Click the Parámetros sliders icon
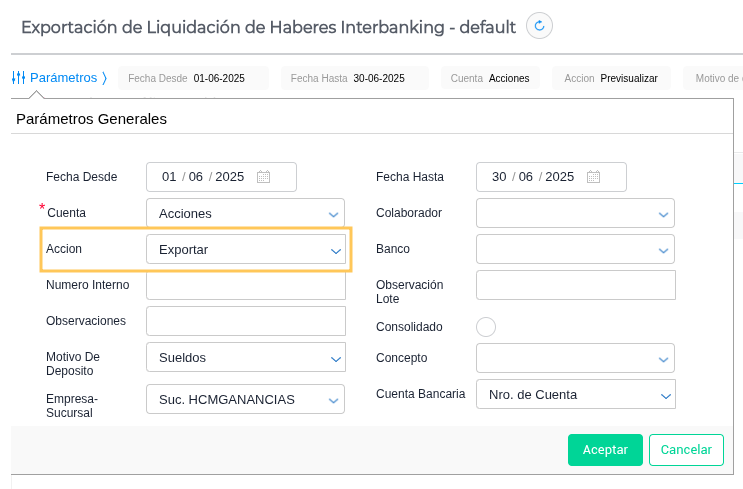The image size is (743, 489). tap(18, 77)
